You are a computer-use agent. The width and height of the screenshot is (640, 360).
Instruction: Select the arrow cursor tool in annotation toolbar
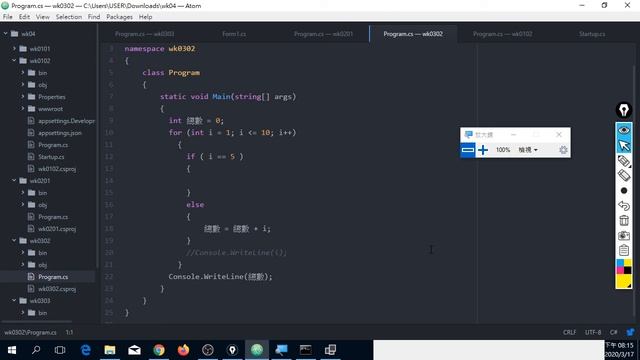click(624, 146)
